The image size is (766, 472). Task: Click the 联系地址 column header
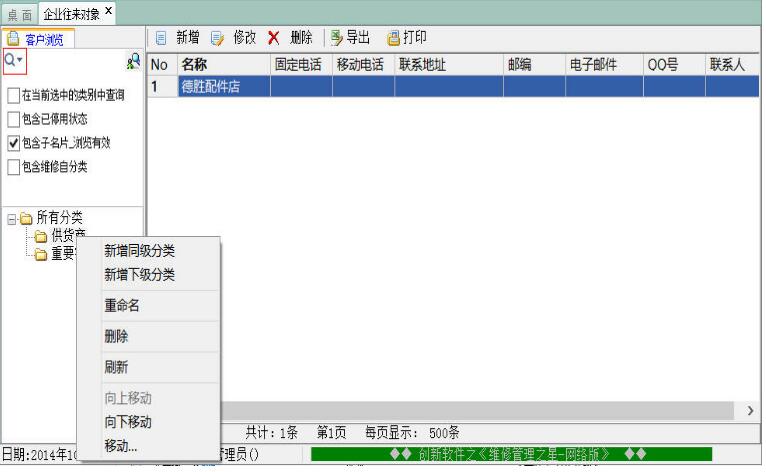449,64
